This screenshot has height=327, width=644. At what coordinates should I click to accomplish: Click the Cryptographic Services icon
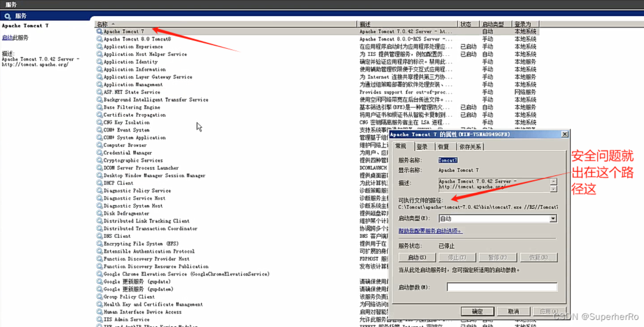tap(100, 161)
